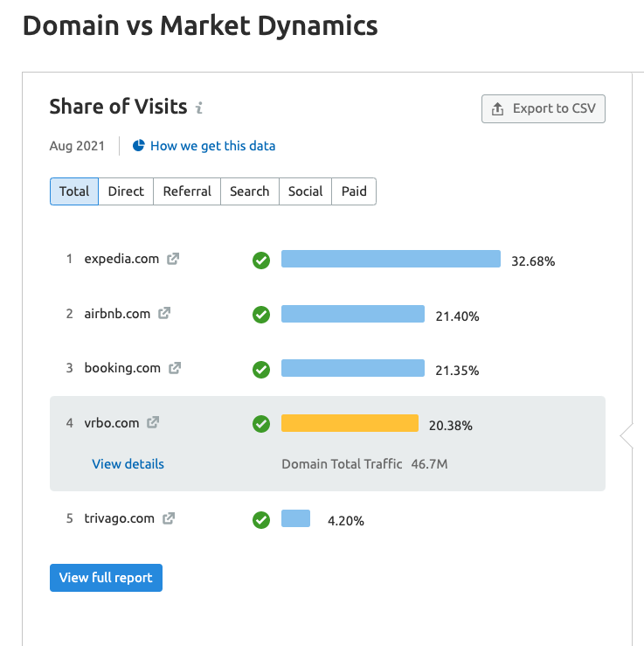Image resolution: width=644 pixels, height=646 pixels.
Task: Switch to the Paid tab
Action: pos(354,191)
